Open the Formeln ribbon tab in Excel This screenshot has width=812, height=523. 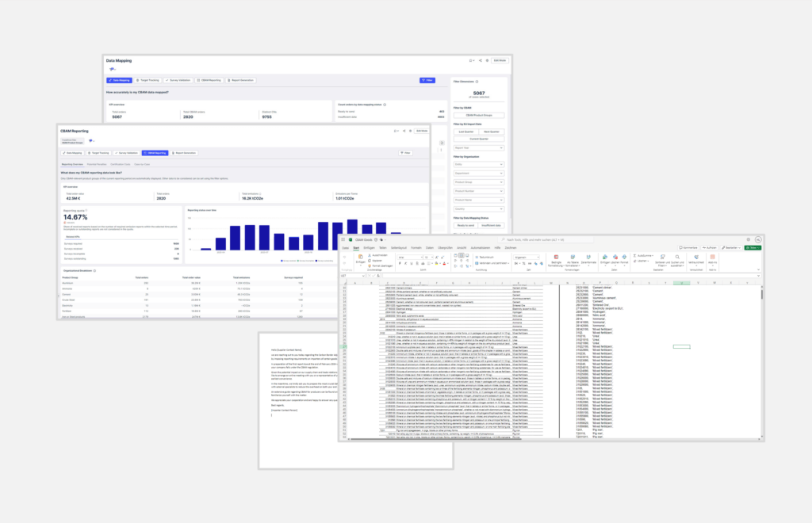coord(416,248)
